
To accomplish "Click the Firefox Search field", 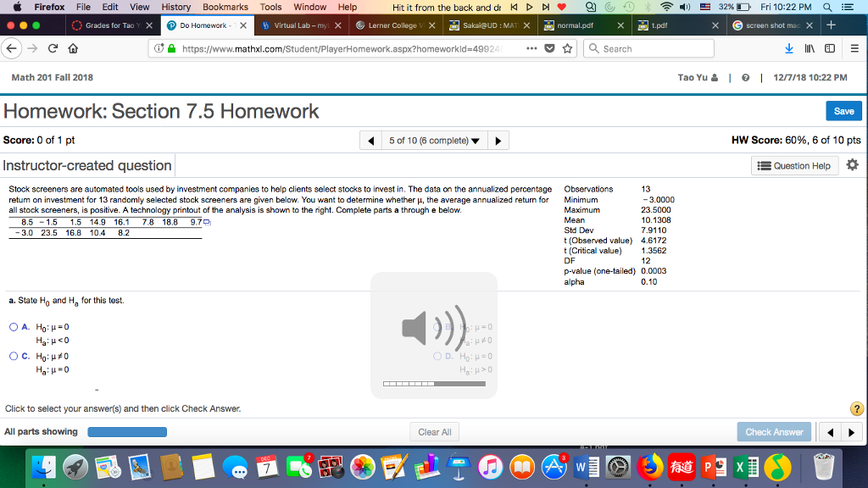I will pos(648,48).
